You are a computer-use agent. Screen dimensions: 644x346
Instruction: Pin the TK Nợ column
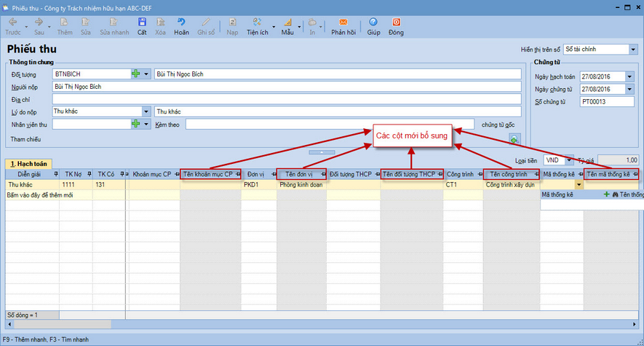point(89,174)
